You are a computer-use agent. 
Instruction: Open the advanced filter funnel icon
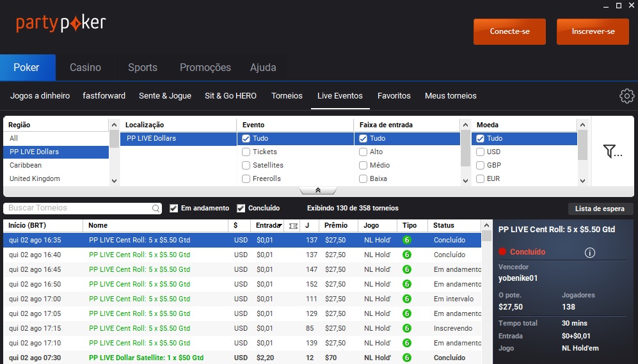tap(612, 152)
